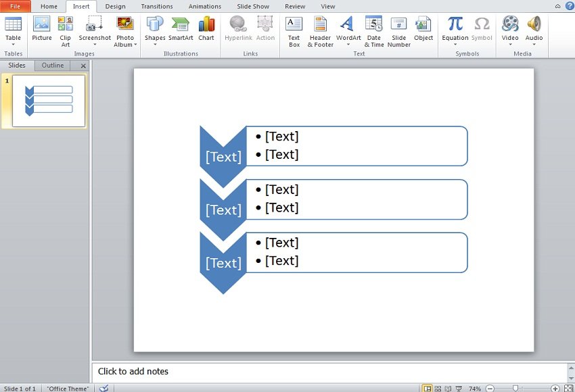Screen dimensions: 575x392
Task: Switch to Slide Sorter view
Action: [x=438, y=389]
